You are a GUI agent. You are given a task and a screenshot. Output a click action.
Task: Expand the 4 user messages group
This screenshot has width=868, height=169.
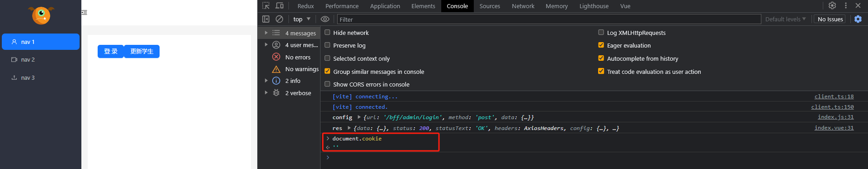(266, 45)
